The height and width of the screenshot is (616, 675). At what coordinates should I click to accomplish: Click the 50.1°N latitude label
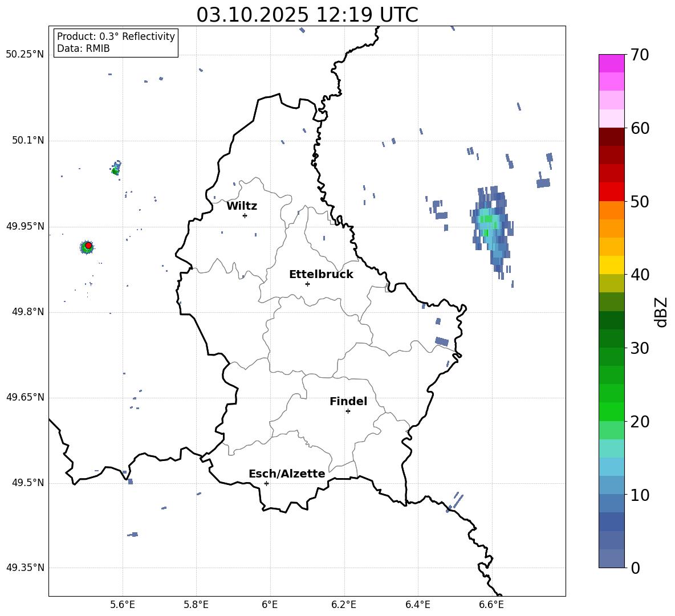28,141
